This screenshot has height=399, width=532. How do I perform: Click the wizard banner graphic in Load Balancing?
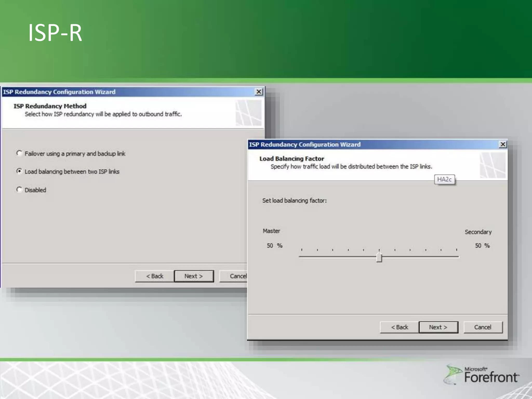[493, 165]
